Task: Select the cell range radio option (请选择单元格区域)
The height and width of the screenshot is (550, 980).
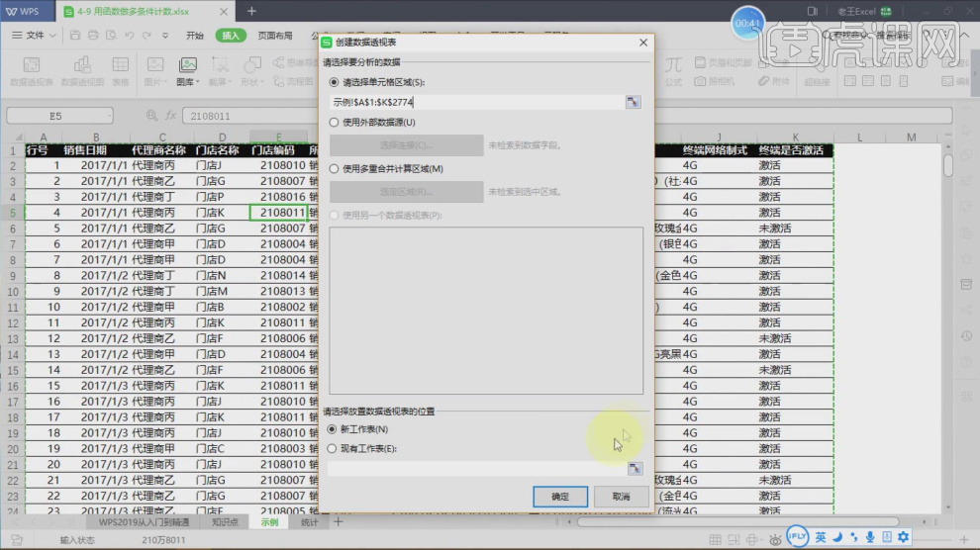Action: pos(334,82)
